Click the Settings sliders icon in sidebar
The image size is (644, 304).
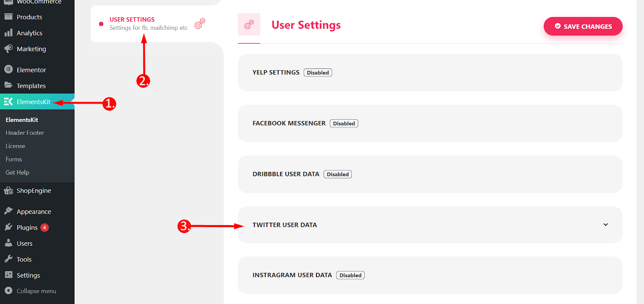pyautogui.click(x=8, y=275)
